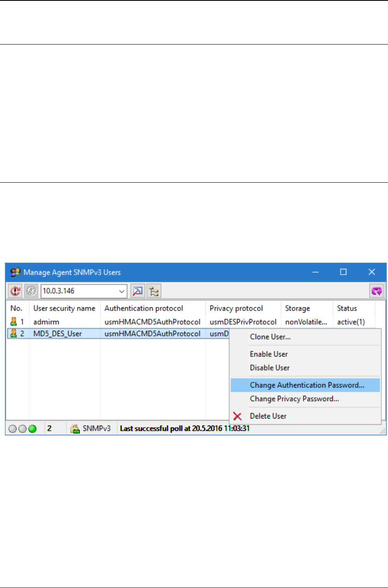Click the grayed stop polling toolbar icon
The image size is (388, 588).
click(31, 291)
